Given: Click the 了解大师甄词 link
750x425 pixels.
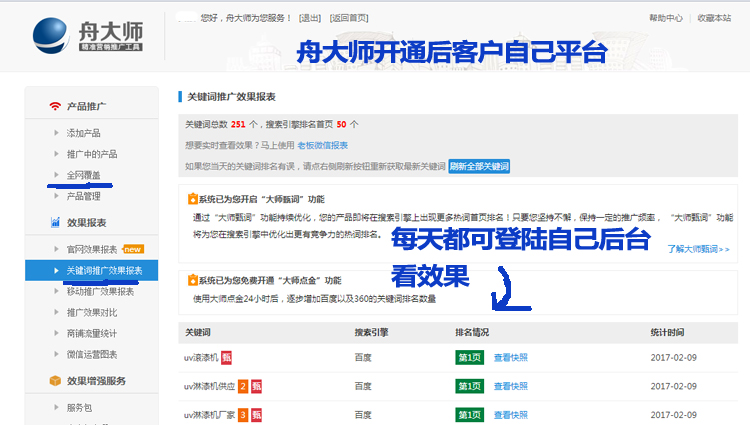Looking at the screenshot, I should coord(698,249).
